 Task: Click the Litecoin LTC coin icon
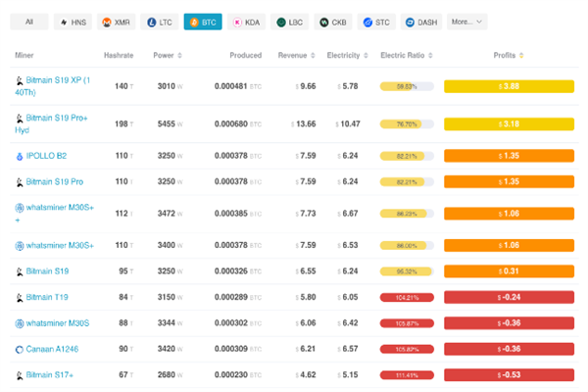[x=151, y=23]
